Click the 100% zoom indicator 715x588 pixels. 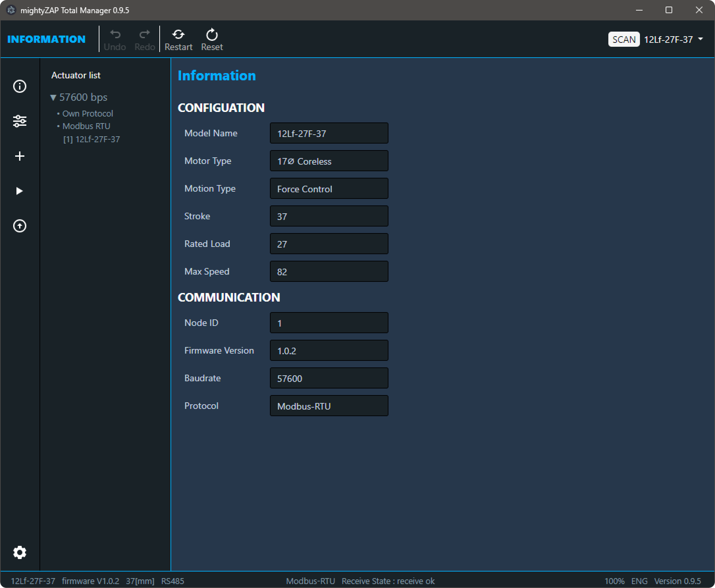614,581
